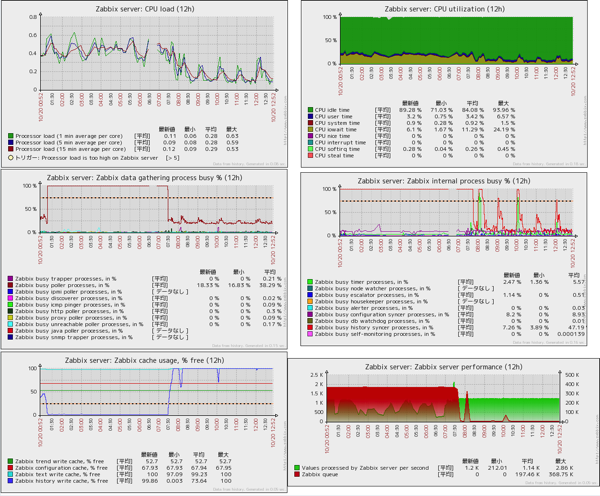Viewport: 600px width, 496px height.
Task: Click the CPU system time legend swatch
Action: point(310,123)
